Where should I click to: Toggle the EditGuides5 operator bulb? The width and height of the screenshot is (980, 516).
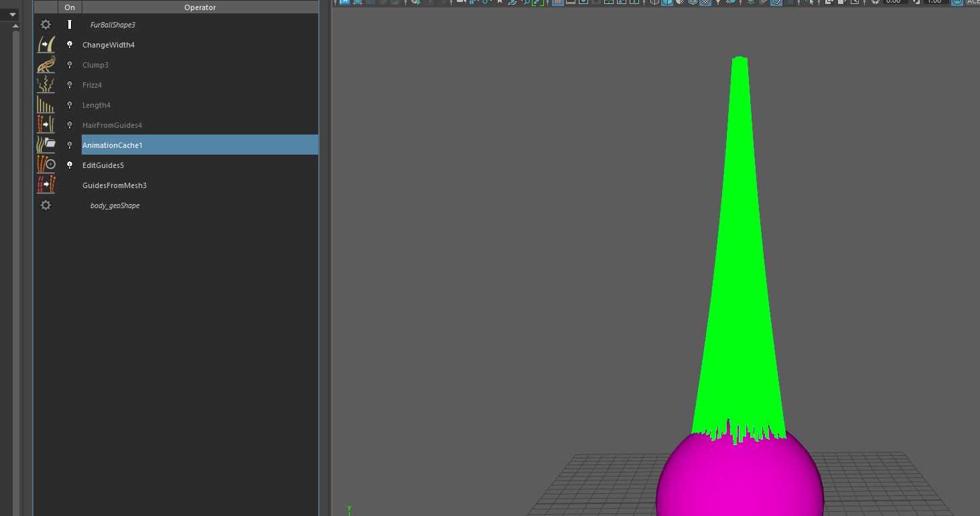[x=70, y=165]
